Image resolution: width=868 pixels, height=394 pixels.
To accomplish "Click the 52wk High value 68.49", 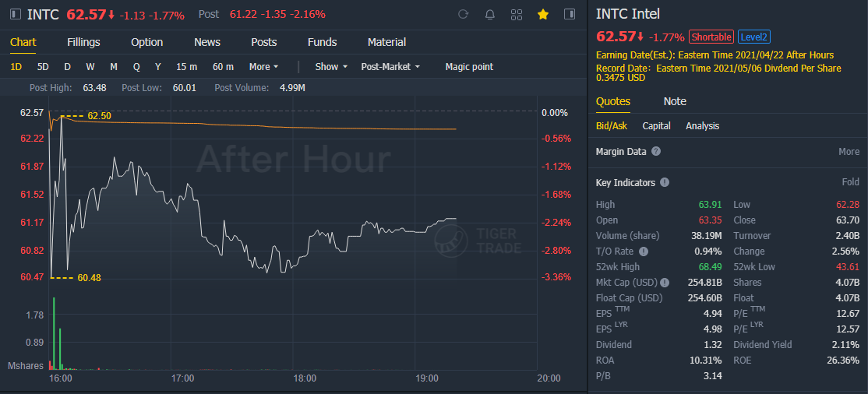I will pos(710,267).
